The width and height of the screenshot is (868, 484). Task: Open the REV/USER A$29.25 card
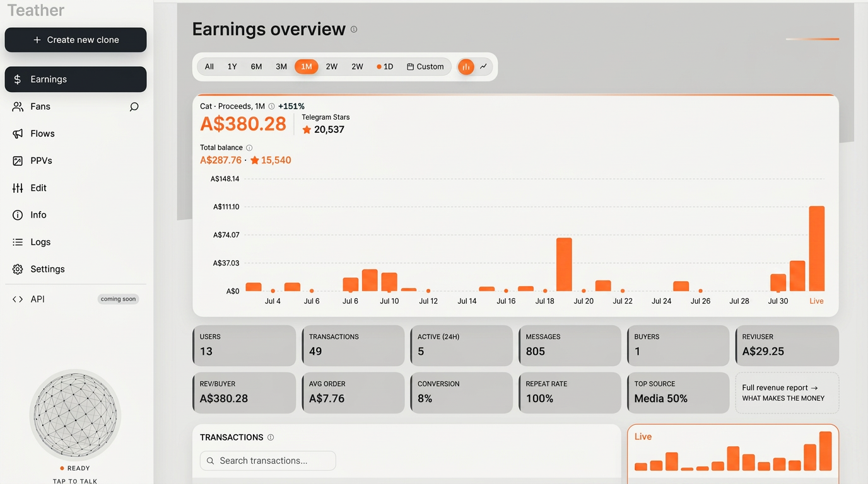coord(787,345)
